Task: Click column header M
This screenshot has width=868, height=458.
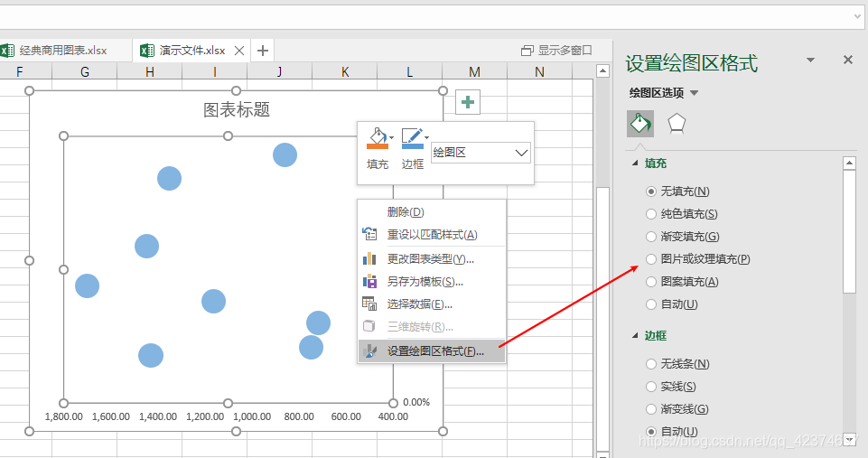Action: [x=474, y=71]
